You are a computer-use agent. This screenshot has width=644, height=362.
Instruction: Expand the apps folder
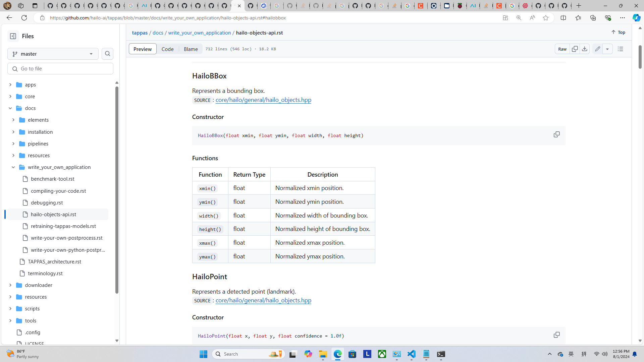pos(10,85)
